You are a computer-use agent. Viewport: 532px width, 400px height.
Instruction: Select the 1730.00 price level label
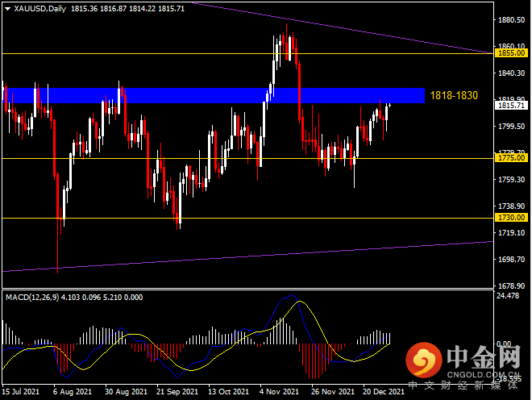[x=511, y=217]
